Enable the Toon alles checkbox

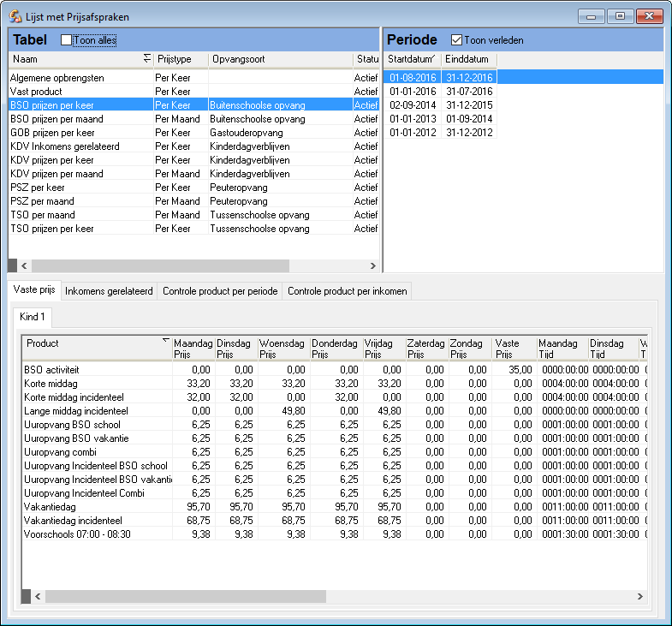tap(67, 40)
